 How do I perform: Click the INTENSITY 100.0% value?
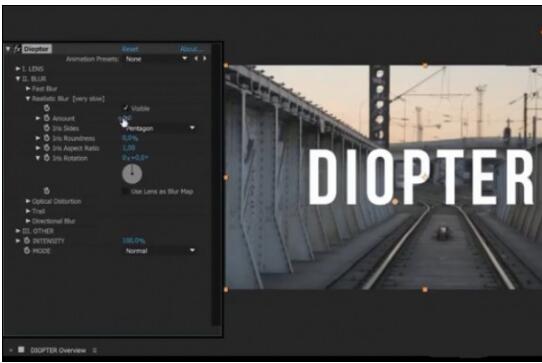click(x=134, y=240)
